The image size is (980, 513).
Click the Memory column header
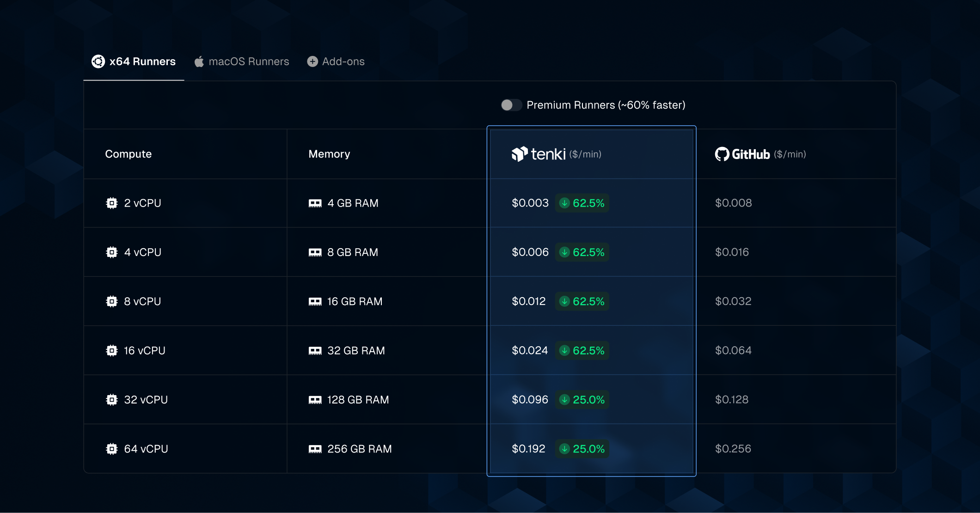[x=329, y=154]
